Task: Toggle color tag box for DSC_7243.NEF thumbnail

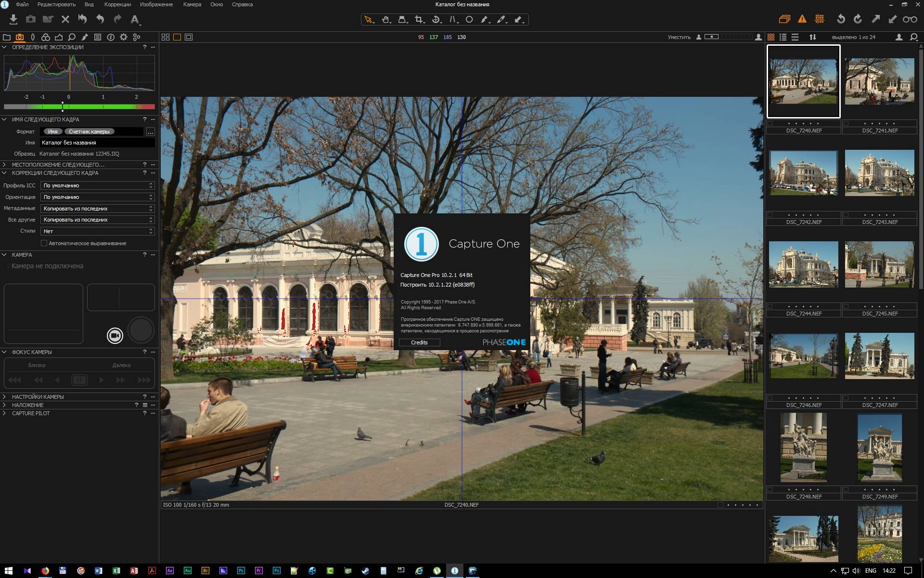Action: tap(847, 215)
